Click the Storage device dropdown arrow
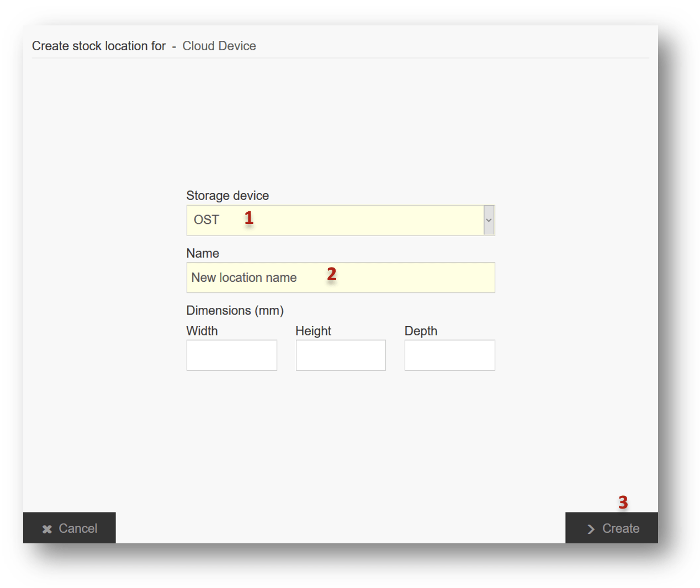This screenshot has width=700, height=588. (489, 220)
